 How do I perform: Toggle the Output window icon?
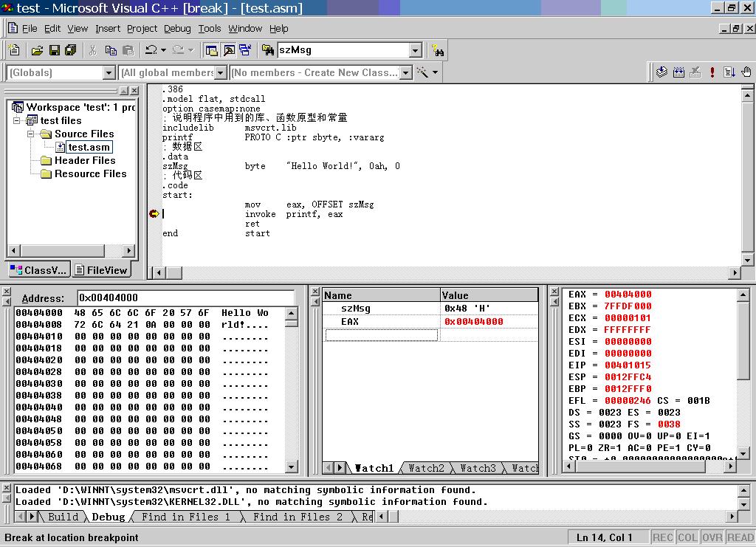point(229,50)
